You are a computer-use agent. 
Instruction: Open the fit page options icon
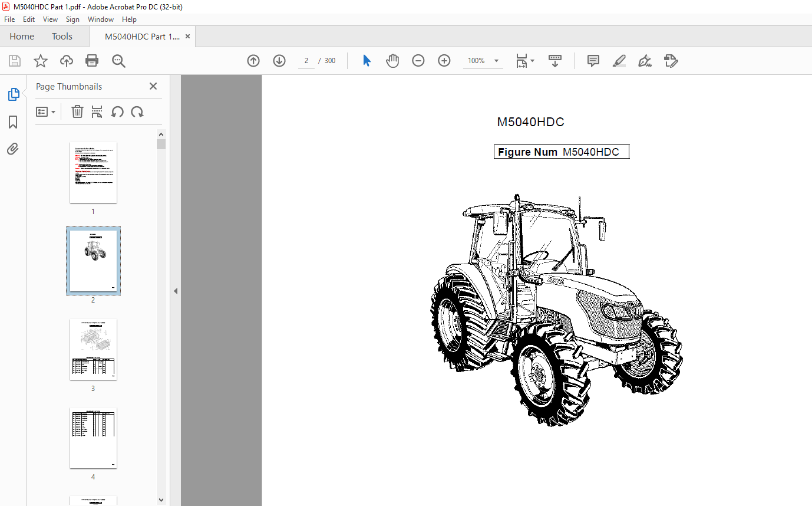click(525, 61)
